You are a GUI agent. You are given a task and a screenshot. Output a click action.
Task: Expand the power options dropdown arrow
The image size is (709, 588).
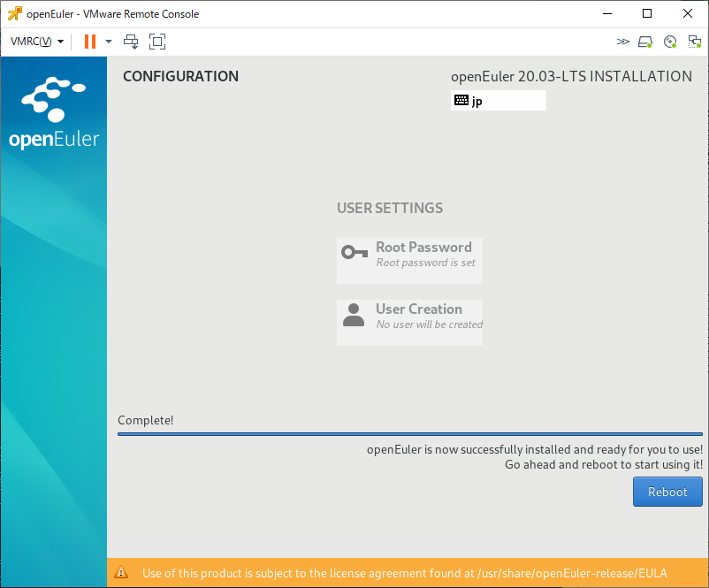109,42
